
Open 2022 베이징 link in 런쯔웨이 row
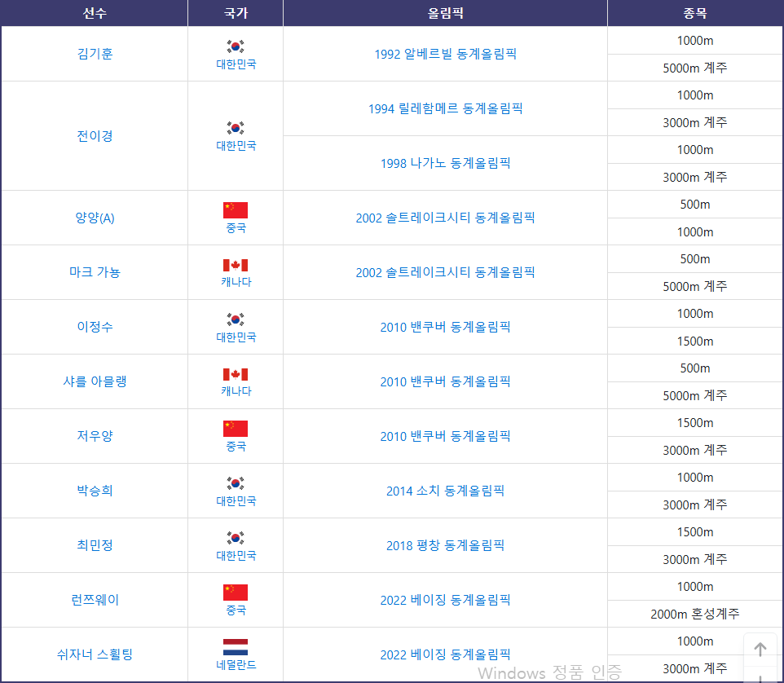click(446, 600)
